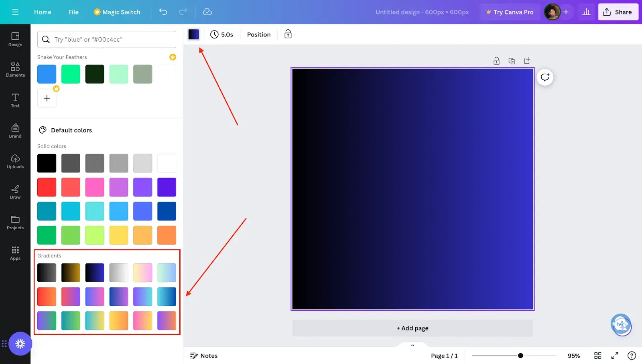
Task: Open the grid view of pages
Action: [598, 356]
